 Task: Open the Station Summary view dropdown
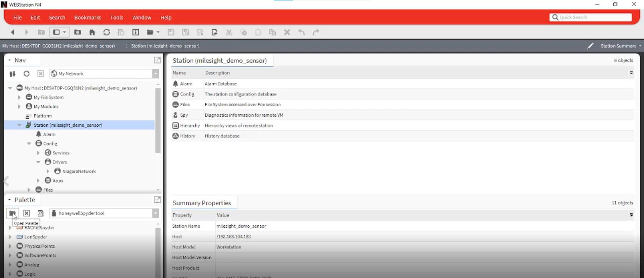coord(621,46)
